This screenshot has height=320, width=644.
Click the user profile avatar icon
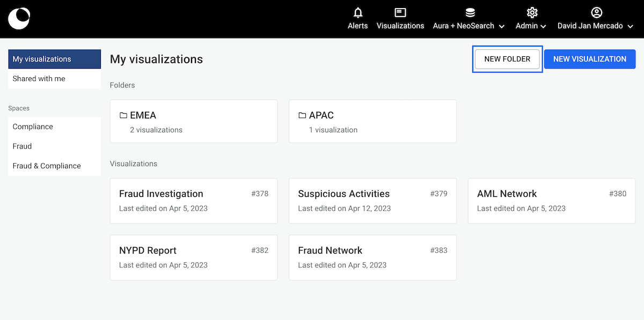coord(596,12)
